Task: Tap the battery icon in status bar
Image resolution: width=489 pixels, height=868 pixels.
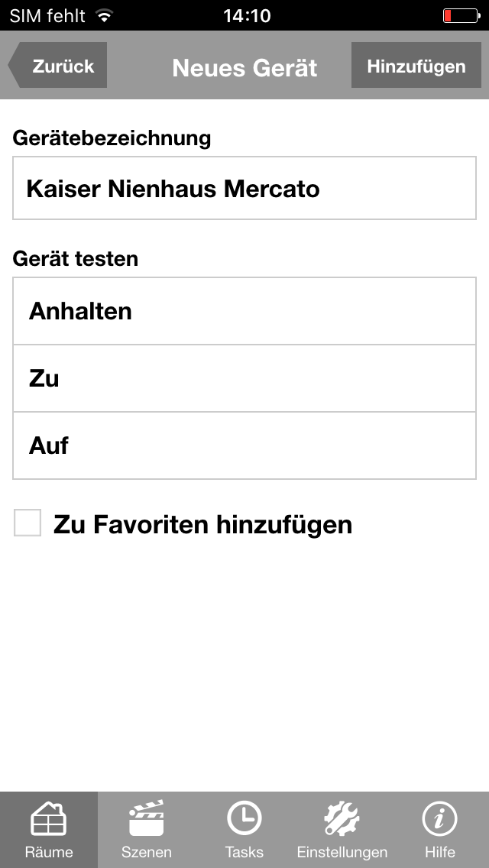Action: (x=460, y=15)
